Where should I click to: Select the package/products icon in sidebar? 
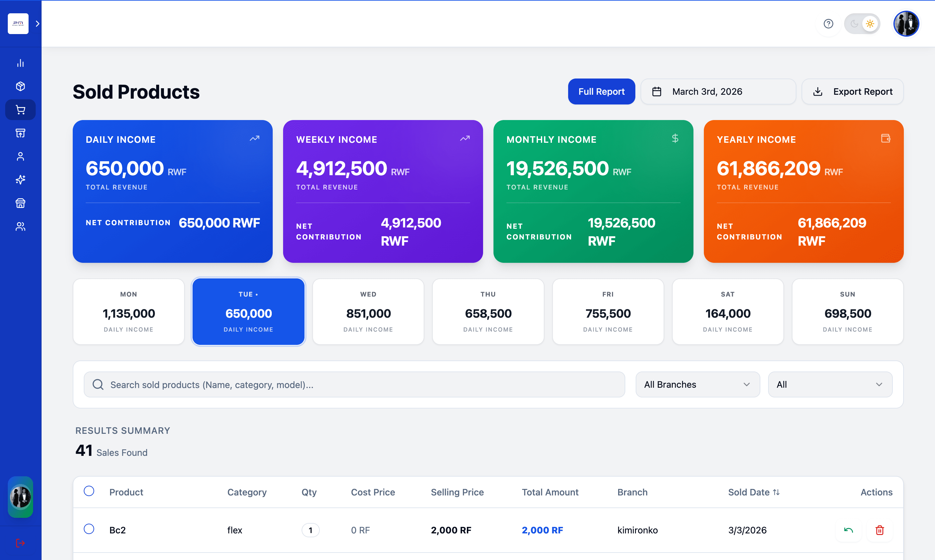20,86
